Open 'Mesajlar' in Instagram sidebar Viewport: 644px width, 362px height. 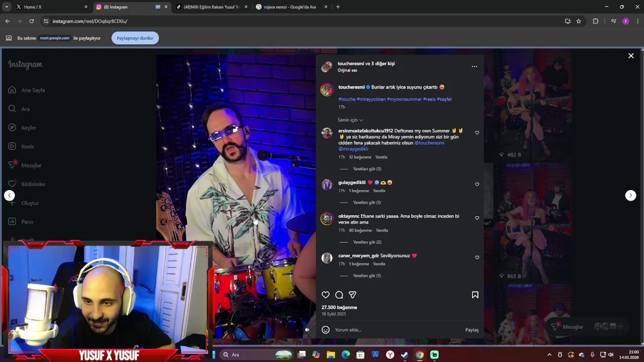pyautogui.click(x=25, y=165)
